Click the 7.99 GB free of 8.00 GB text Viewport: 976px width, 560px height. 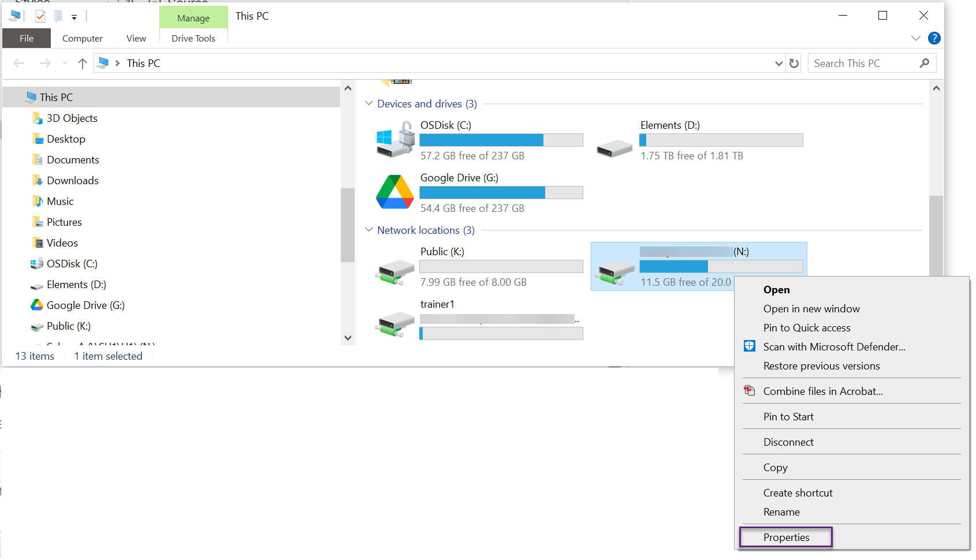[x=474, y=282]
